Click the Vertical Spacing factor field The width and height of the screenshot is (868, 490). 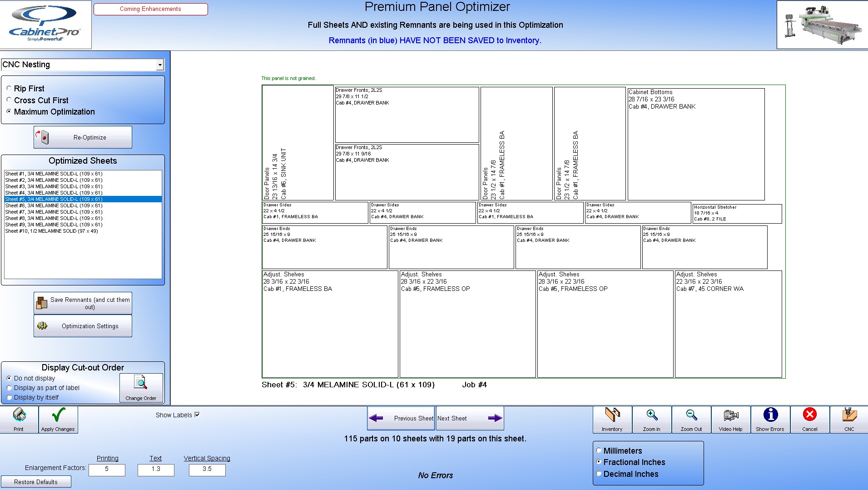tap(207, 470)
